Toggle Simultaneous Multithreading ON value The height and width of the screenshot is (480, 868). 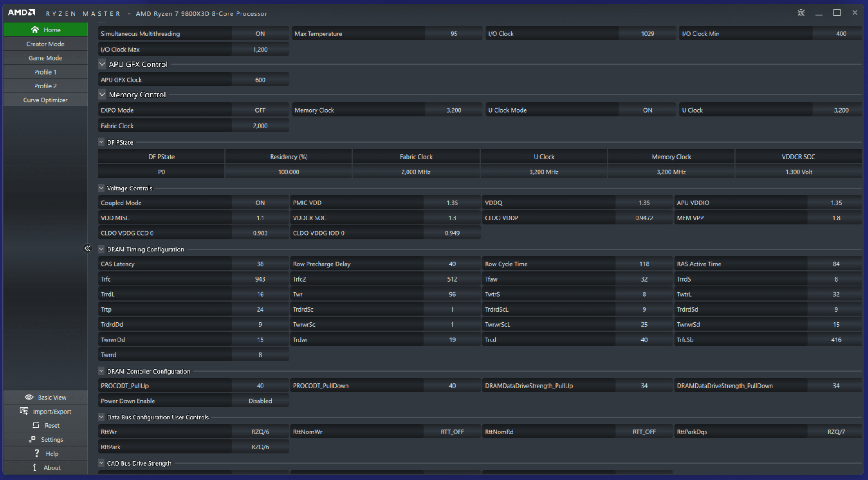[260, 34]
